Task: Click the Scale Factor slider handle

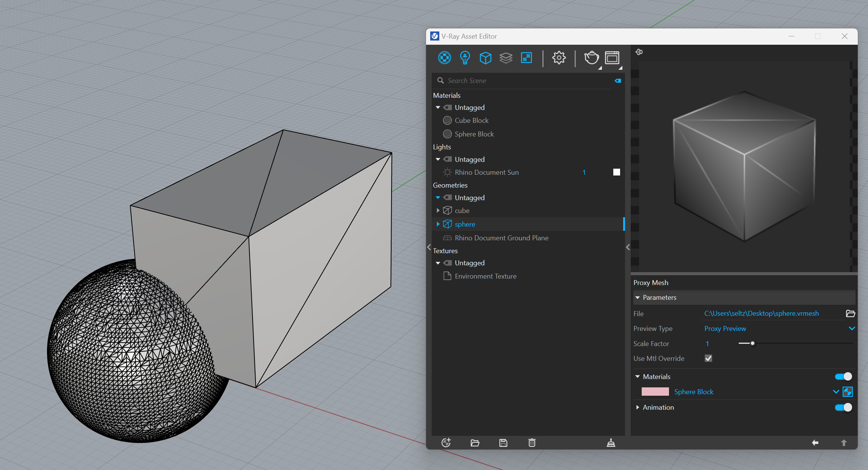Action: coord(752,344)
